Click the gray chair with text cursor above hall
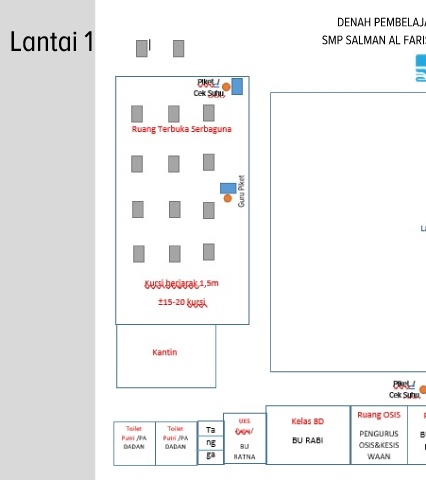The height and width of the screenshot is (480, 426). 142,49
